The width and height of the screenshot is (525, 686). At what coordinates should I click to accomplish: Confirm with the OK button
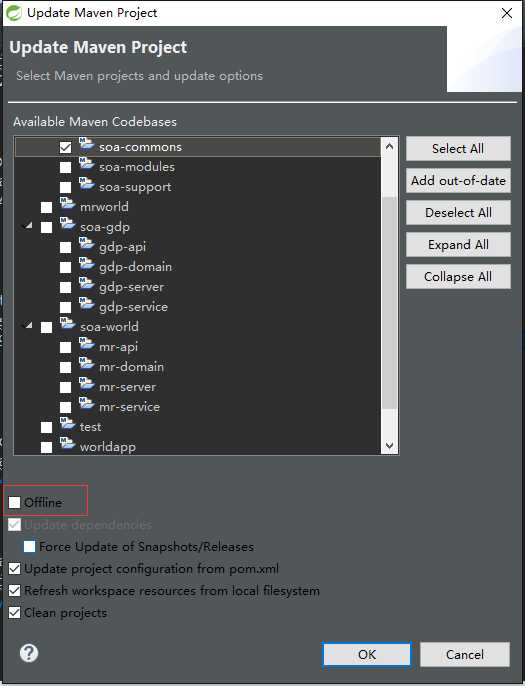pyautogui.click(x=367, y=654)
